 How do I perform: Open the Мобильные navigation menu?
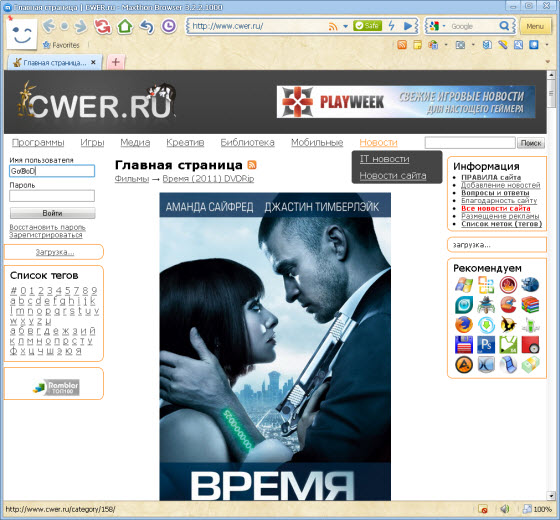pos(317,142)
